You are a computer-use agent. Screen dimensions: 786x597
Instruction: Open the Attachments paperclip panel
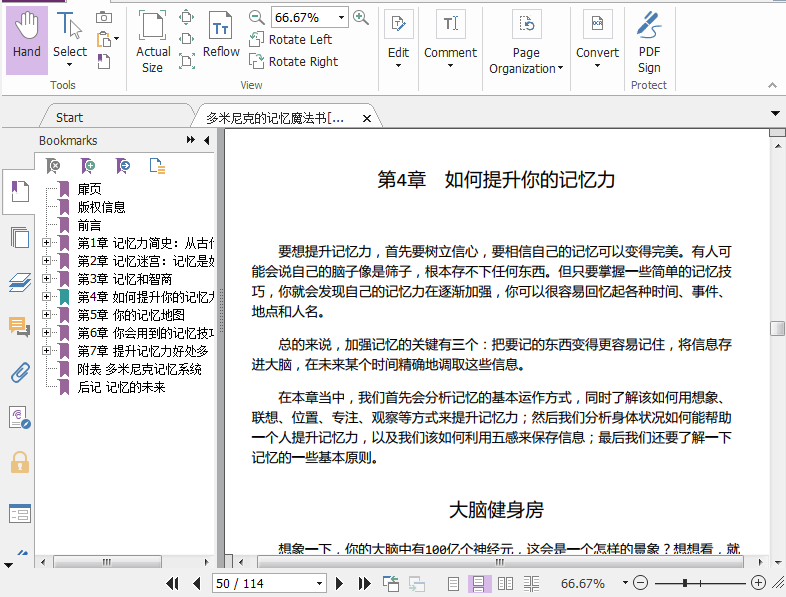[19, 373]
